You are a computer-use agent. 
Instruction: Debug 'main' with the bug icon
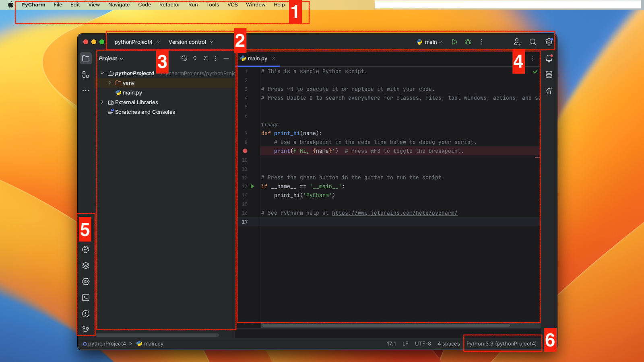point(468,42)
